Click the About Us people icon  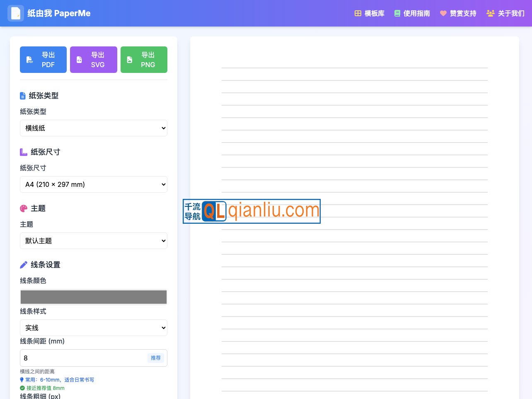(491, 13)
